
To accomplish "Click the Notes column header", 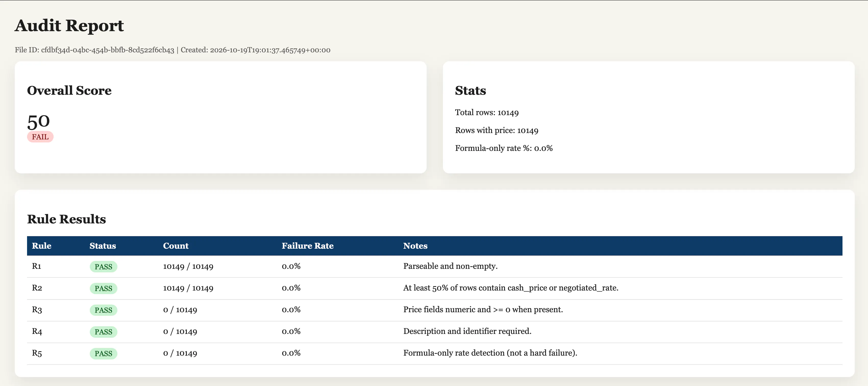I will 415,246.
